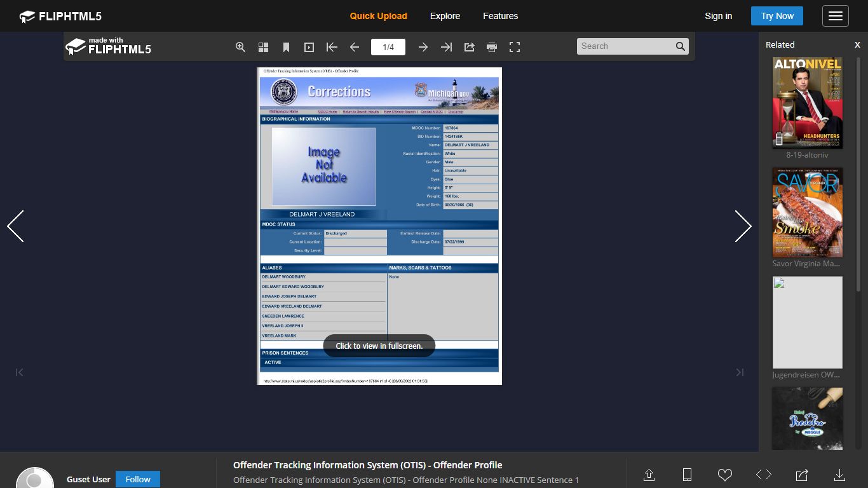Go to previous page in toolbar
Viewport: 868px width, 488px height.
(355, 47)
